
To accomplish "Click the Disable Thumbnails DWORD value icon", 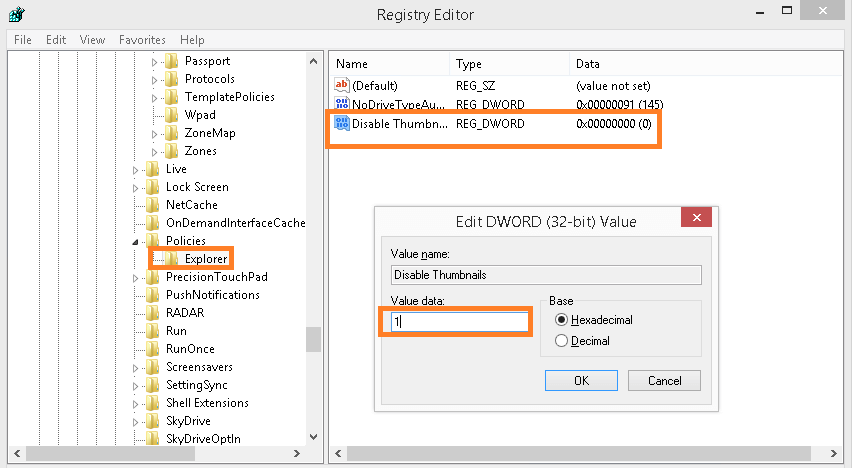I will point(341,124).
